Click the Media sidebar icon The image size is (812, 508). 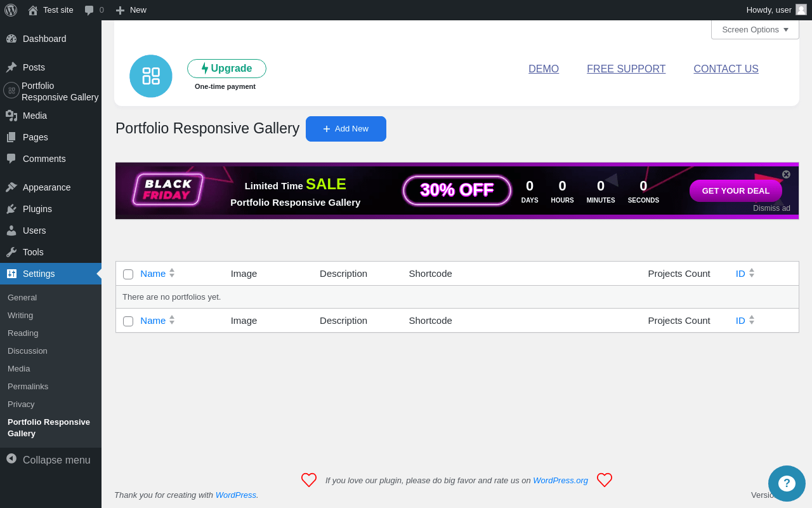point(11,116)
